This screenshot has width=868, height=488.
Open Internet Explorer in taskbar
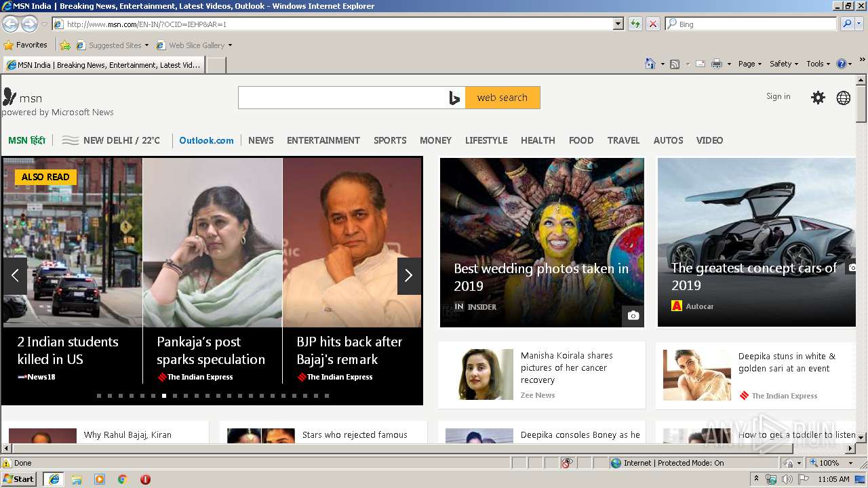coord(54,479)
